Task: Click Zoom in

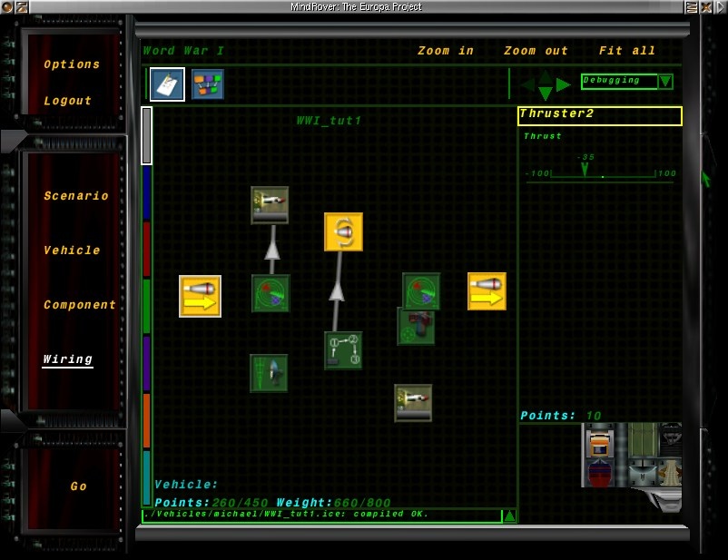Action: tap(446, 51)
